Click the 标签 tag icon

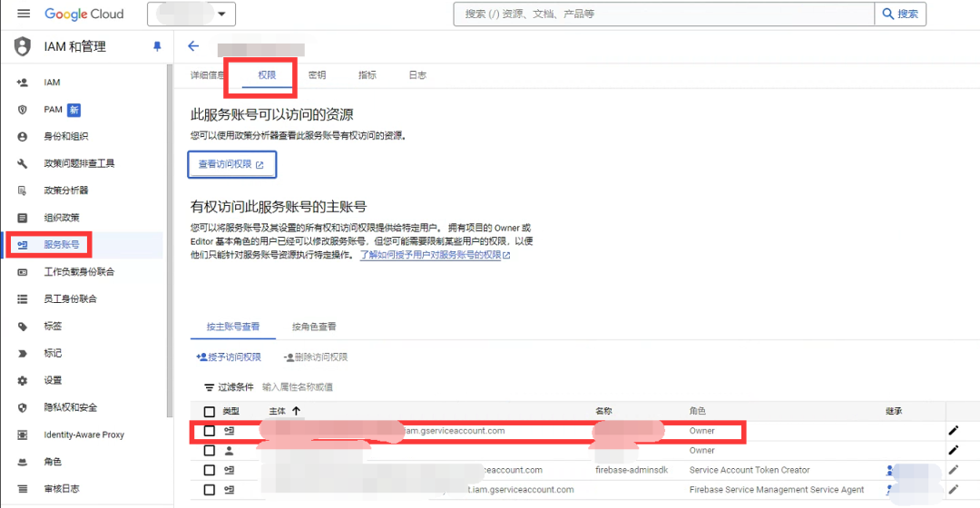point(23,327)
